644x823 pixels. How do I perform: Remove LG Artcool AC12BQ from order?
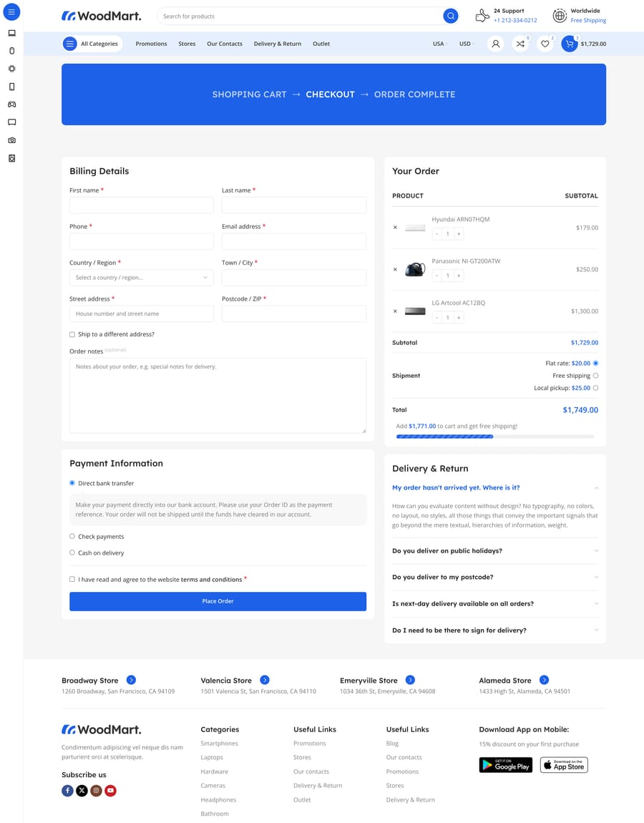pyautogui.click(x=395, y=311)
